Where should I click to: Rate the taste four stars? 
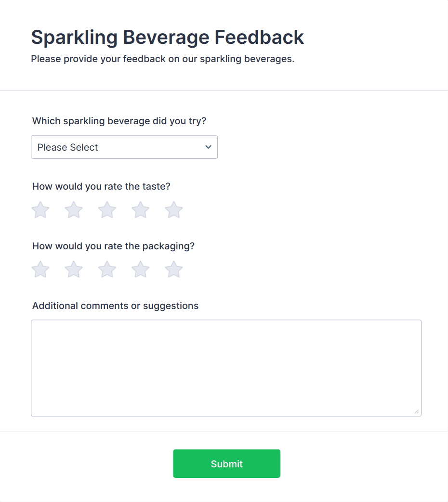point(140,210)
